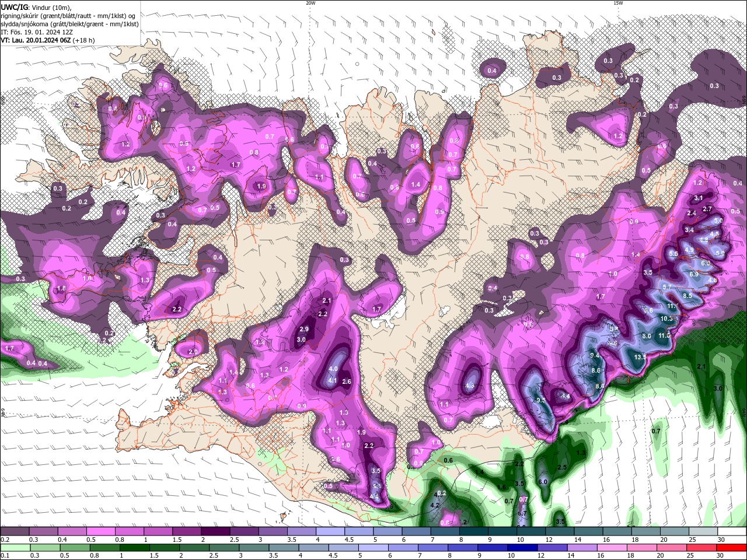Select the pale mint green swatch at 0.1
747x560 pixels.
tap(15, 548)
